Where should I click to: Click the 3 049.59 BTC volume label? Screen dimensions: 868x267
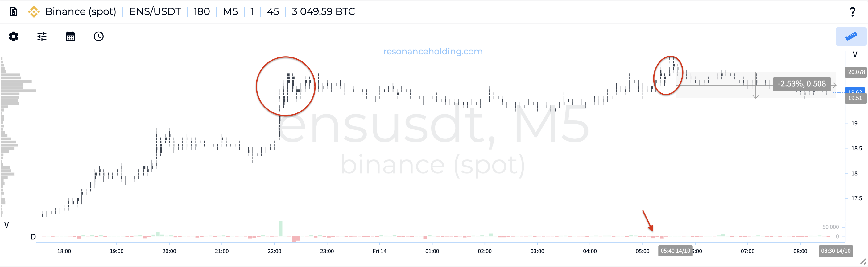pos(323,12)
